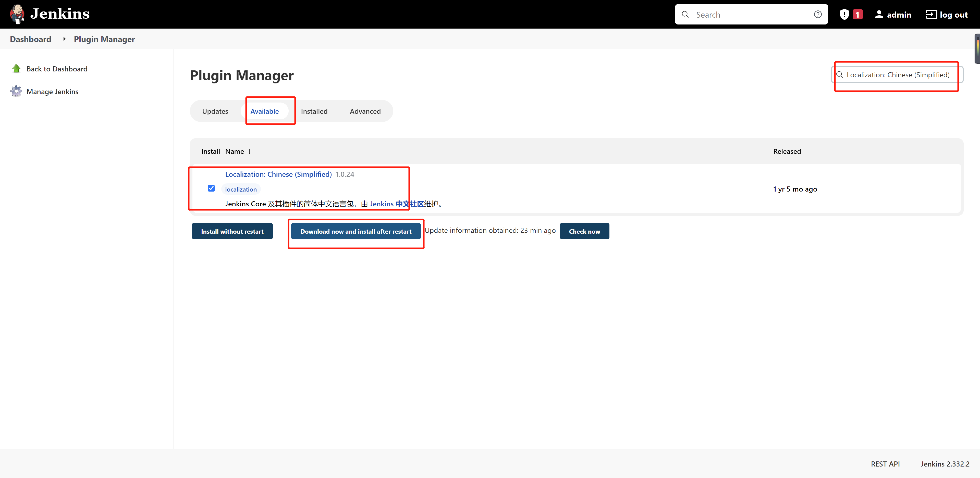Click Download now and install after restart

tap(356, 231)
